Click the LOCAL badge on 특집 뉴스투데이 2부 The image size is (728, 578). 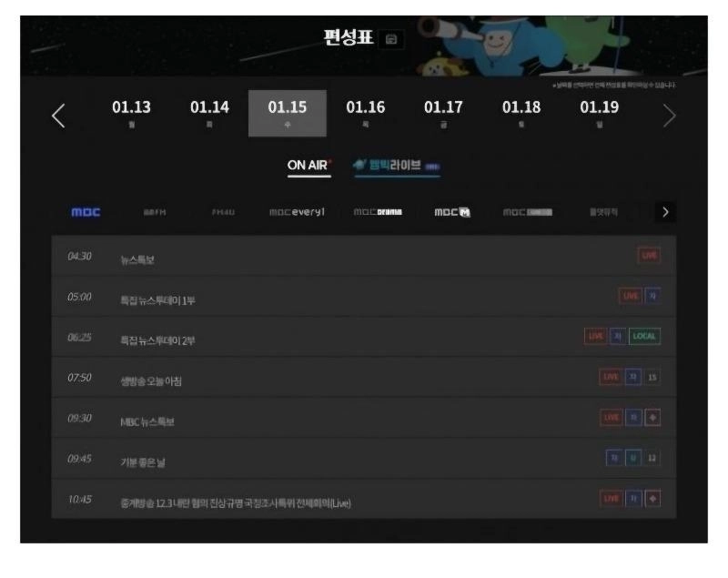pos(646,336)
